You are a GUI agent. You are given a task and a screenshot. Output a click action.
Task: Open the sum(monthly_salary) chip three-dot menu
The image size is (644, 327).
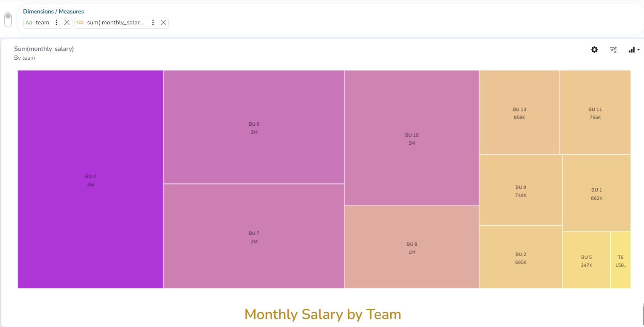click(x=153, y=23)
